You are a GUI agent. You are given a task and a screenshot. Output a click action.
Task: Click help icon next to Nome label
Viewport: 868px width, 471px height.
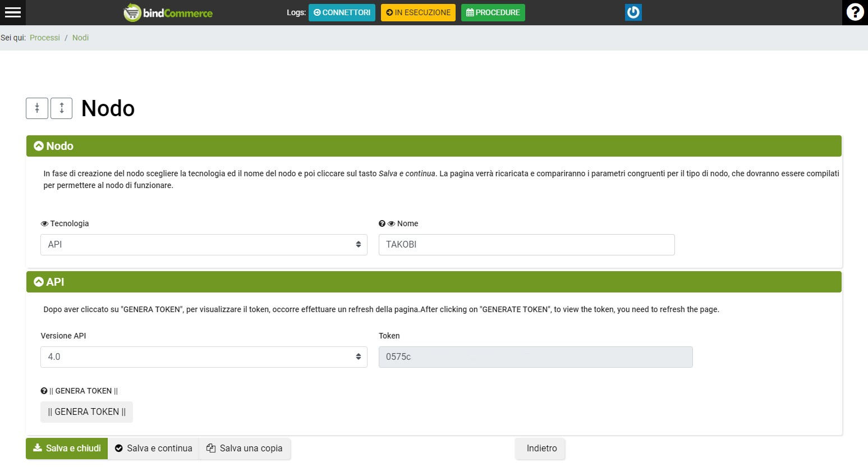tap(382, 223)
